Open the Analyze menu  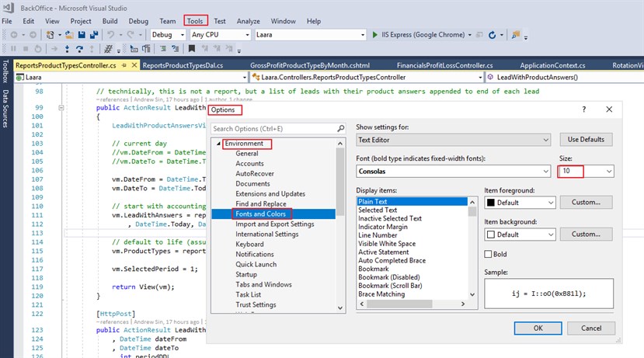(x=248, y=21)
